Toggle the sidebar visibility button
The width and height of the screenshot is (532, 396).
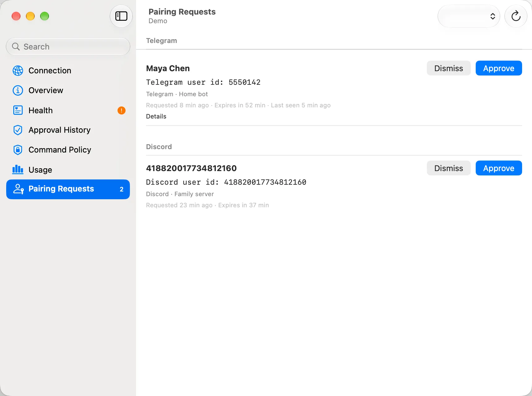coord(121,16)
